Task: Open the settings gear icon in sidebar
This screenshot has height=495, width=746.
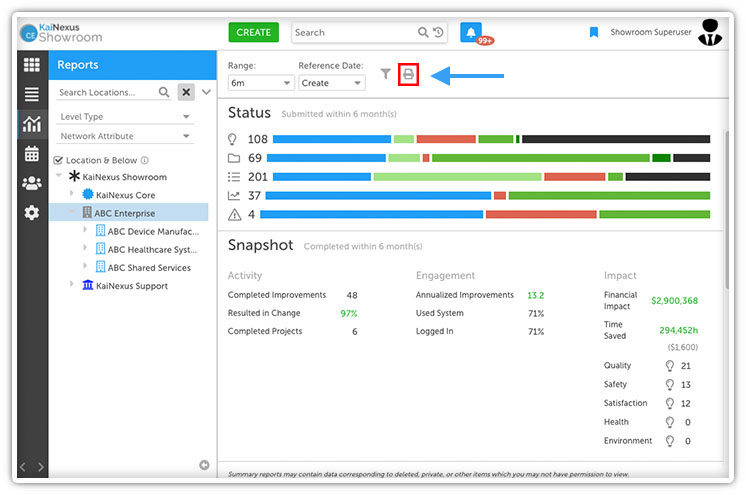Action: click(x=32, y=212)
